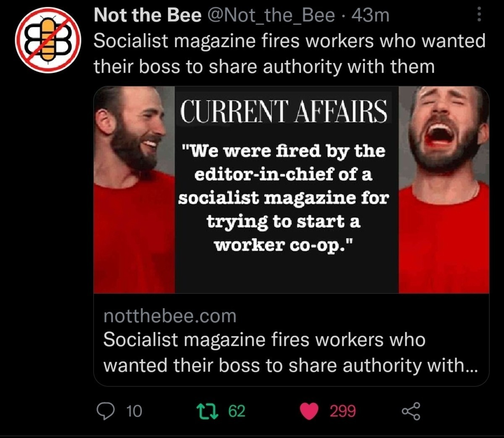The image size is (504, 438).
Task: Open the @Not_the_Bee handle
Action: pos(274,16)
